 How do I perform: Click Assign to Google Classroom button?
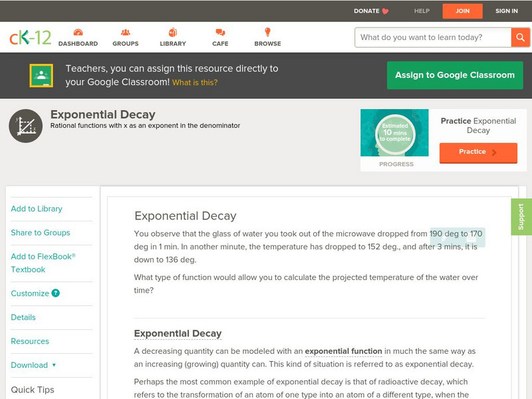click(455, 75)
